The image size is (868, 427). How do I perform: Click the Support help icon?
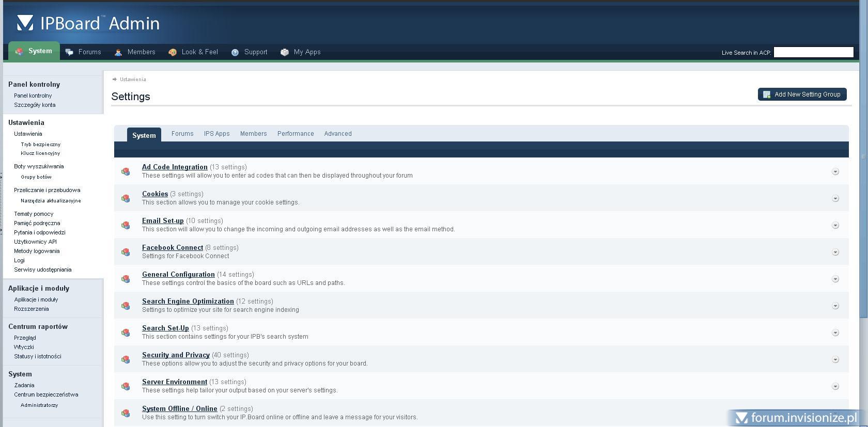click(235, 52)
